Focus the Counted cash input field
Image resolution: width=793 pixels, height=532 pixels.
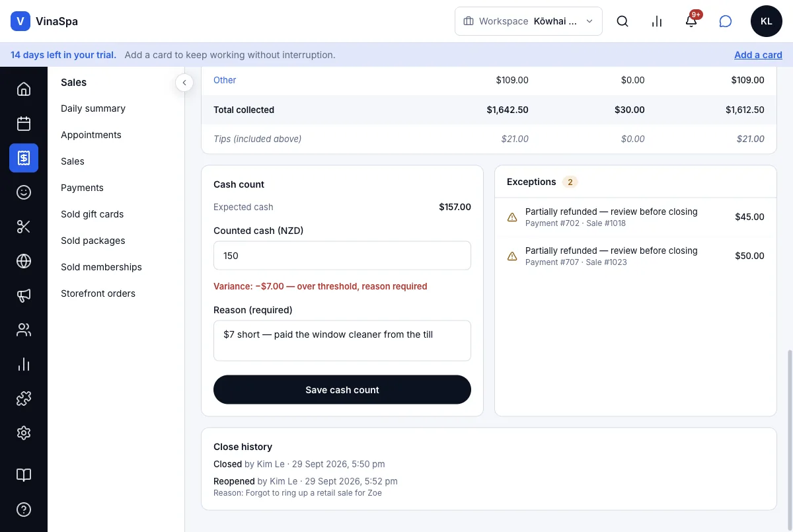tap(342, 256)
